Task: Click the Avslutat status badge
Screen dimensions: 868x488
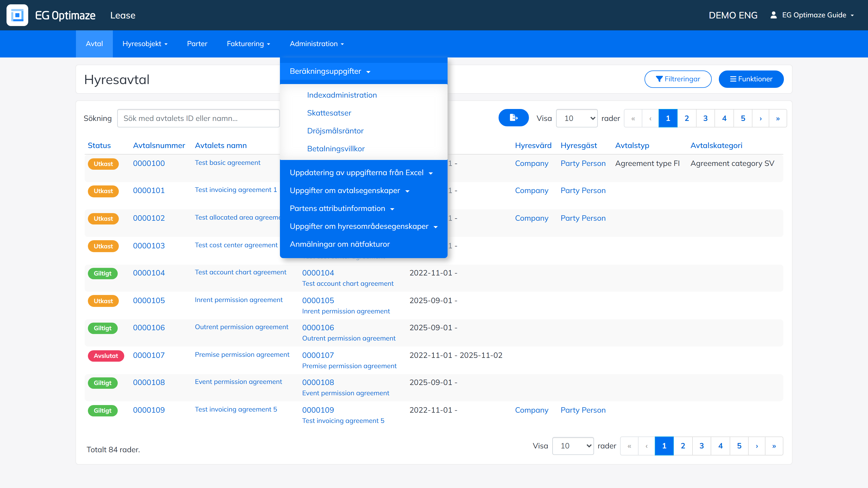Action: coord(106,356)
